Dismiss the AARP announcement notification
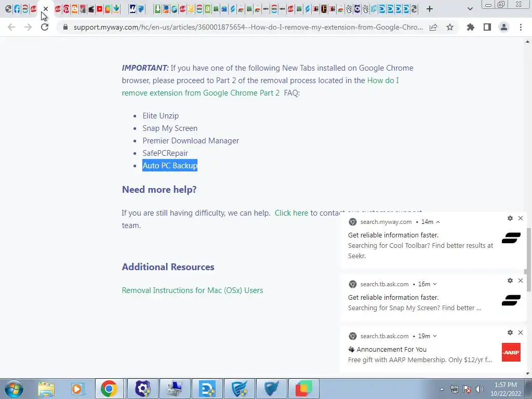Screen dimensions: 532x399 point(521,332)
